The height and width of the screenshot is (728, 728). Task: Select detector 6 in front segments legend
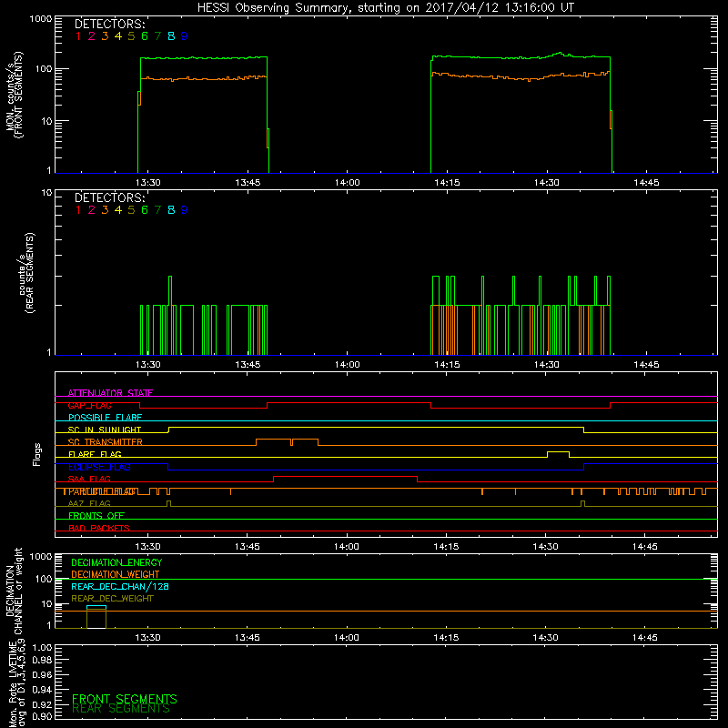coord(145,36)
